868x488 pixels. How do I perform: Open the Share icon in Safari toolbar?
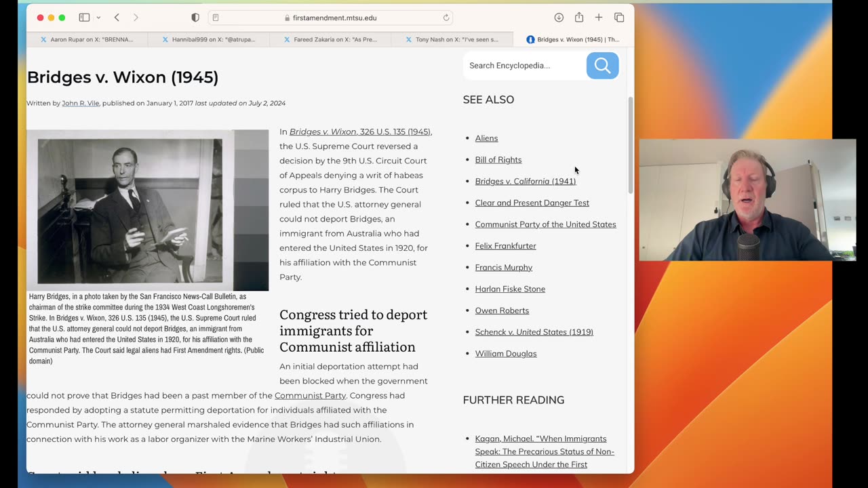click(579, 18)
